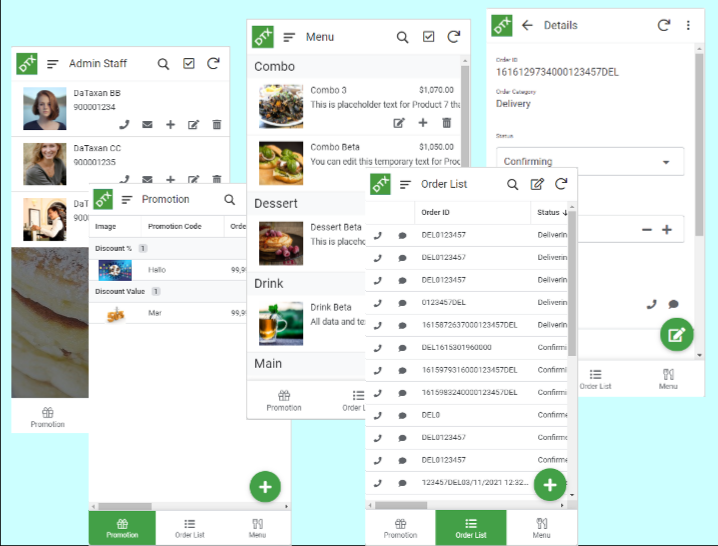Click green edit floating button in Details
Screen dimensions: 718x546
(676, 335)
